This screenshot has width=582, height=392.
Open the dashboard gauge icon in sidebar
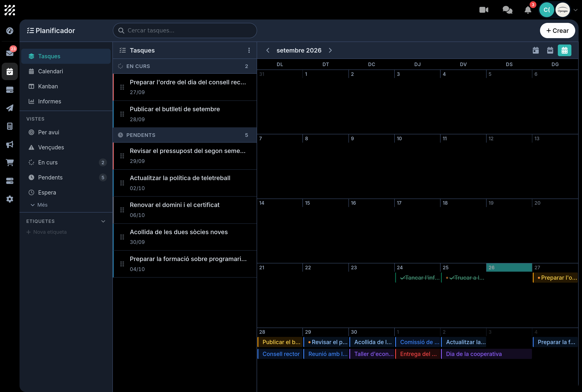tap(10, 31)
